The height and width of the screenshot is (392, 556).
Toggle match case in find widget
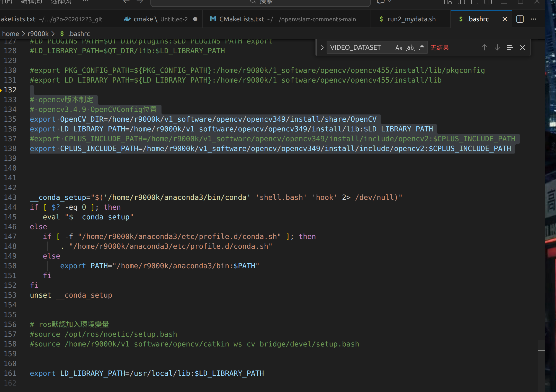click(399, 48)
